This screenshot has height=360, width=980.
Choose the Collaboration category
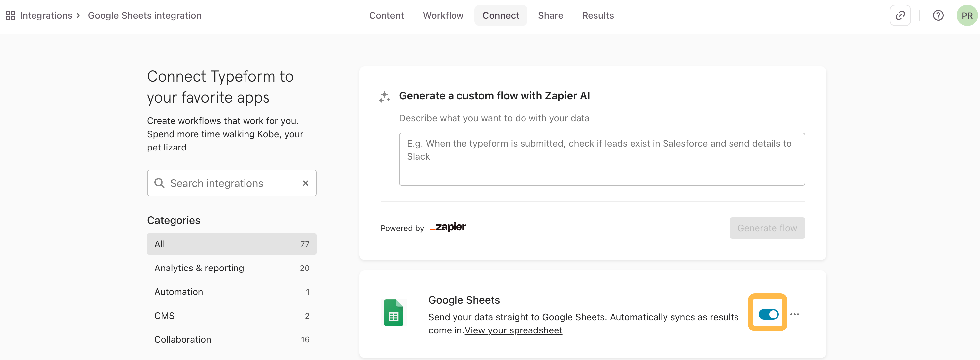[x=232, y=339]
